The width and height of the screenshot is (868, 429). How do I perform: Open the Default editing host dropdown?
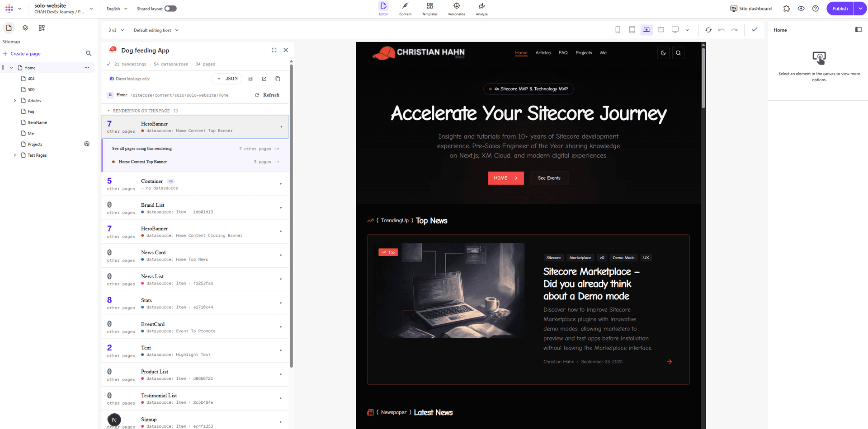click(156, 30)
